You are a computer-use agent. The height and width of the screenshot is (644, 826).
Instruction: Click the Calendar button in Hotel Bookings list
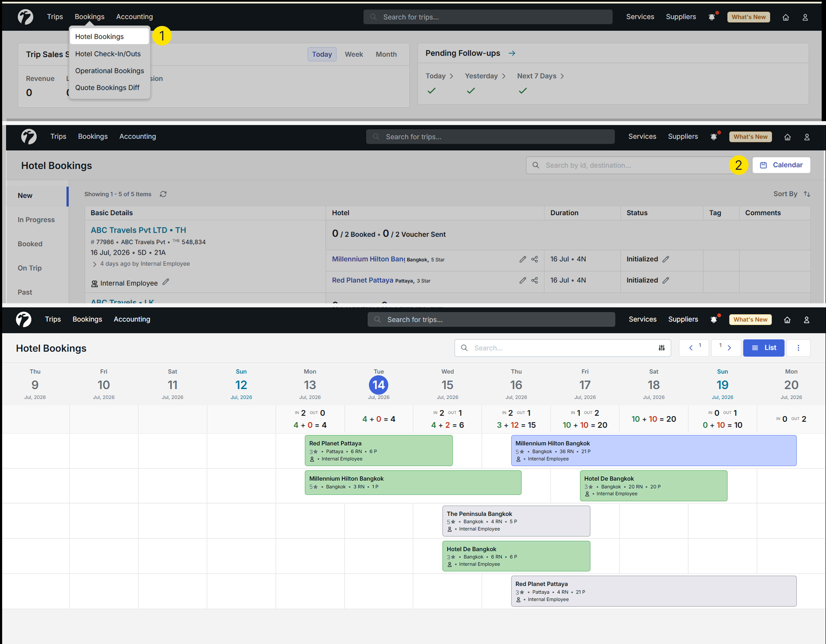(x=781, y=165)
